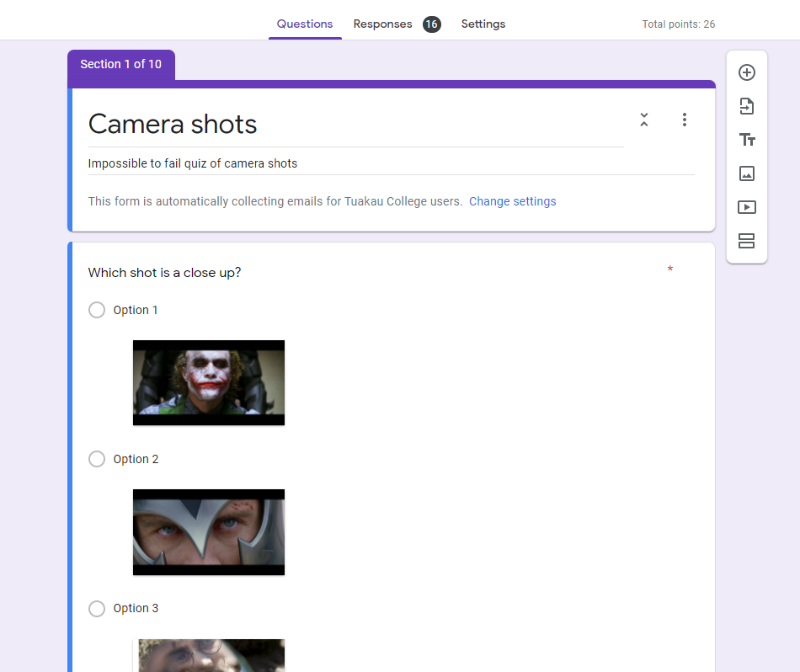Select the Option 3 radio button

pyautogui.click(x=97, y=608)
